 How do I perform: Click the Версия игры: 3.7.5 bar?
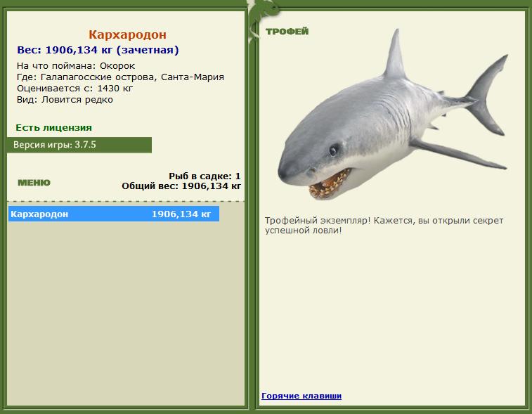tap(79, 145)
